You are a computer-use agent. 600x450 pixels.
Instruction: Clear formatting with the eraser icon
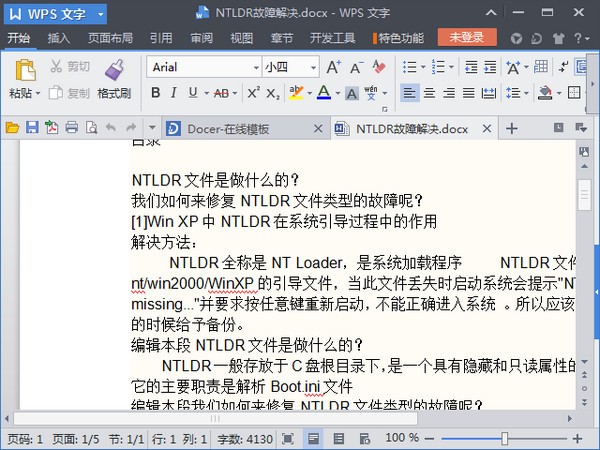click(x=378, y=67)
